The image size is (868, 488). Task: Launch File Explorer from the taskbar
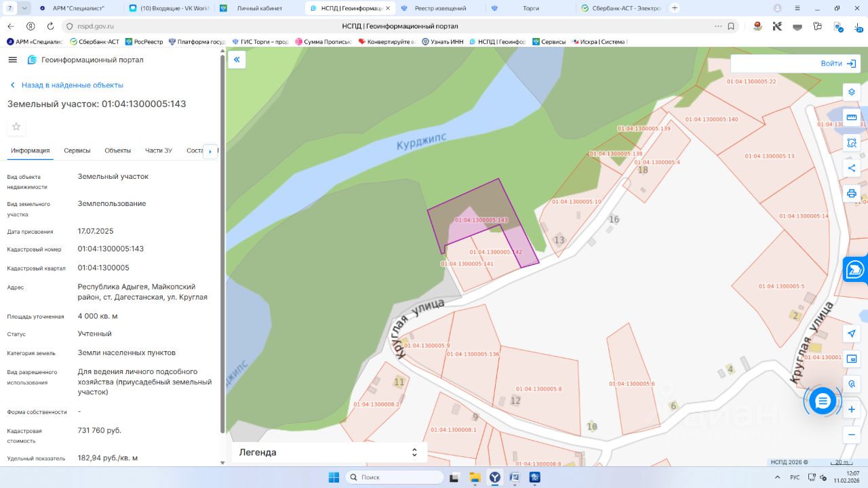coord(475,477)
